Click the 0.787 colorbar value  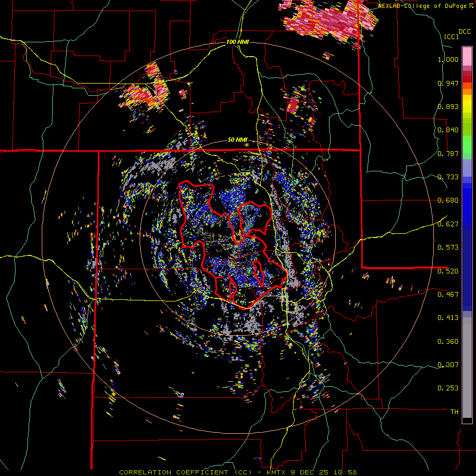448,153
